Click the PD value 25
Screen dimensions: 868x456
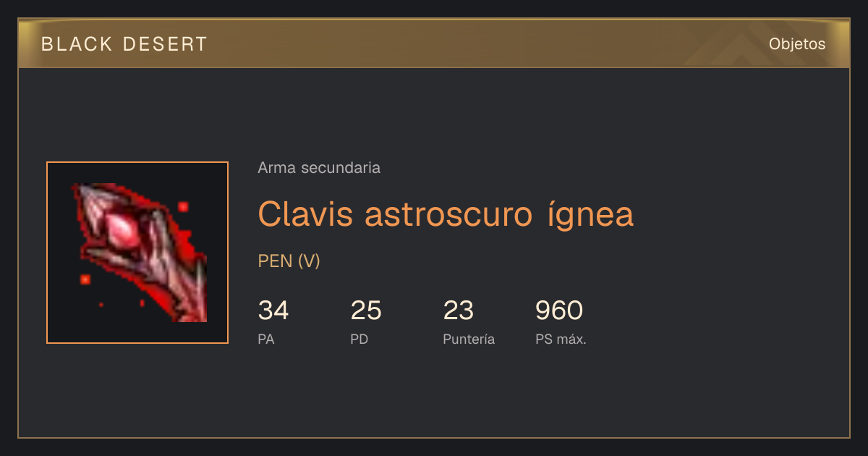[x=366, y=311]
